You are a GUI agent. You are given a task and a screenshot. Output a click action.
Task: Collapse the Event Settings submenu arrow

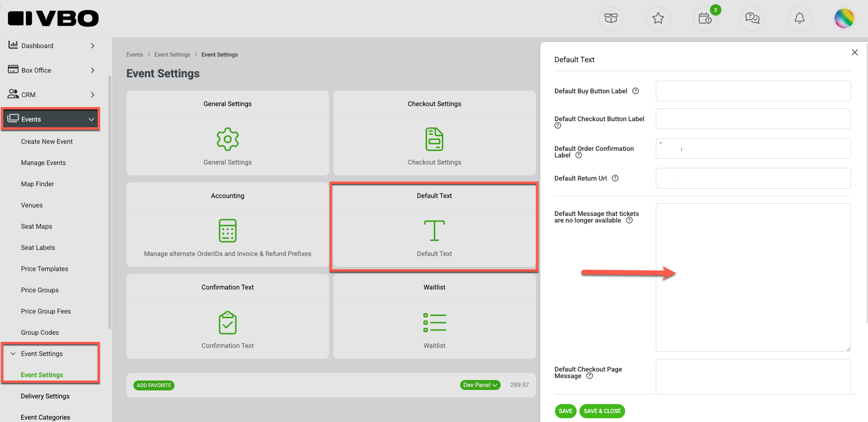(13, 354)
